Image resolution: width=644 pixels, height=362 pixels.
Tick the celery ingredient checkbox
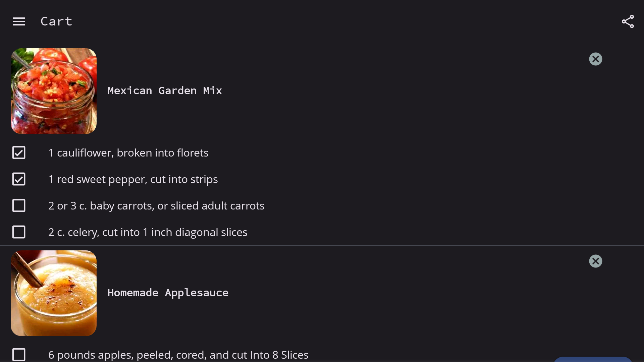(x=19, y=232)
